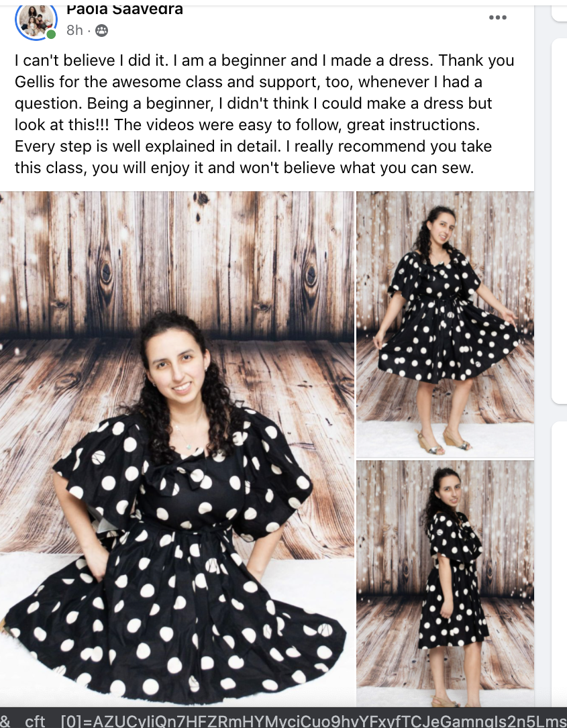
Task: Click Paola Saavedra's profile picture
Action: 36,21
